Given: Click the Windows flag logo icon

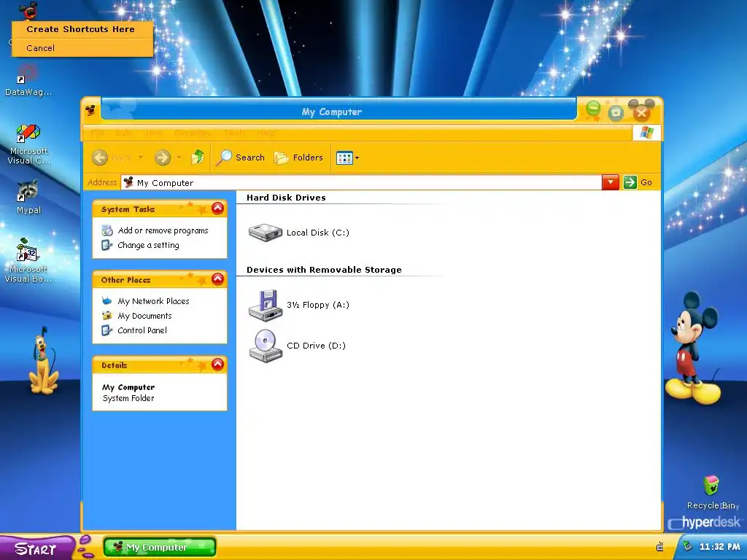Looking at the screenshot, I should [646, 133].
